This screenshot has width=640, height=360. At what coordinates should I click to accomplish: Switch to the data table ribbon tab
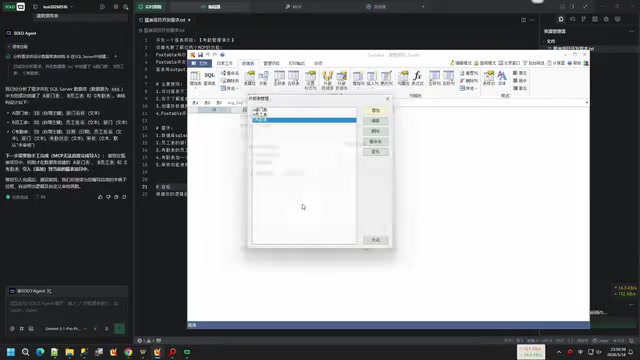pos(248,63)
